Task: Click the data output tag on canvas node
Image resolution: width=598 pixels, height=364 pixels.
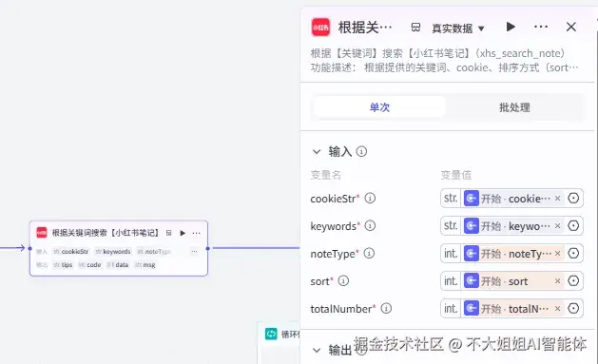Action: point(118,264)
